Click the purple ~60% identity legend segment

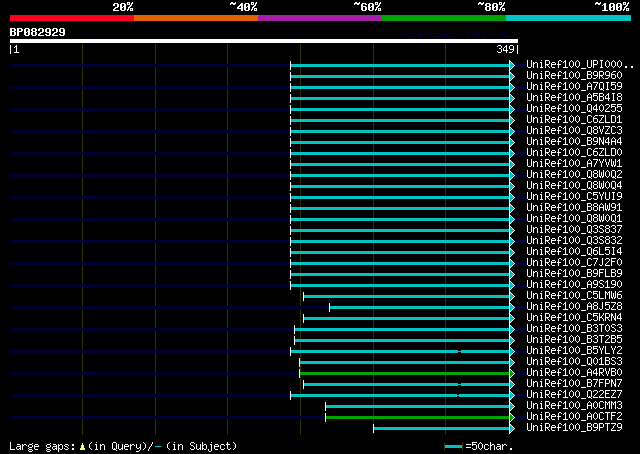tap(320, 18)
